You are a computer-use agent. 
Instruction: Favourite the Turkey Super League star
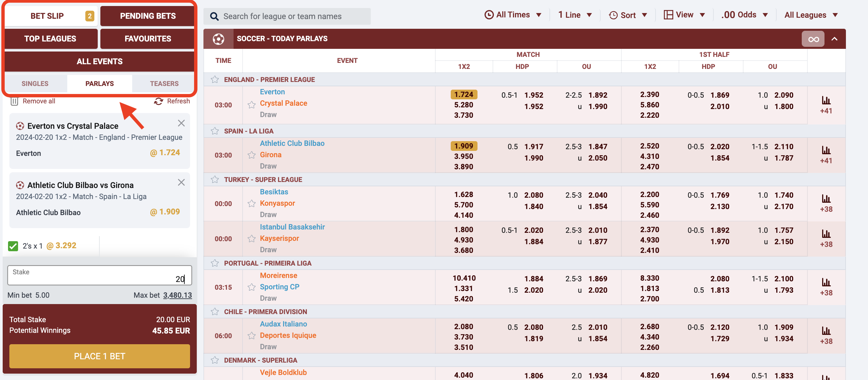(x=214, y=180)
